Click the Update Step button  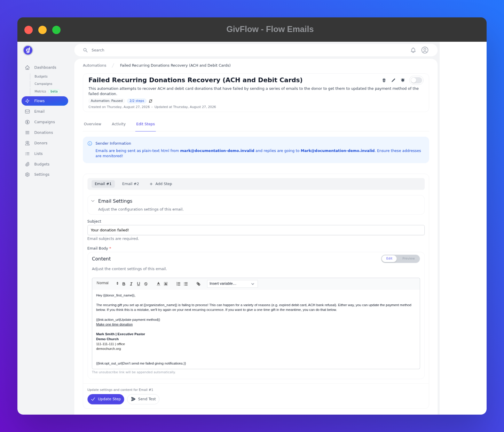click(x=106, y=399)
